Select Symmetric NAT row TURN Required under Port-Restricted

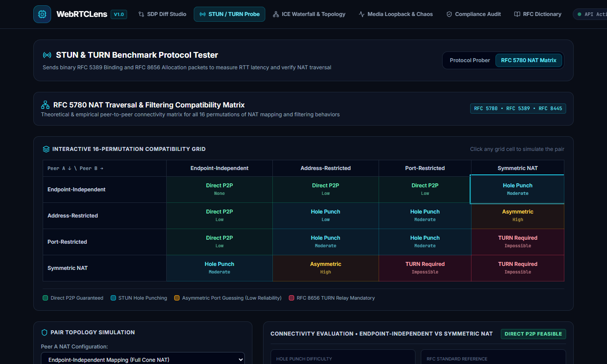(425, 268)
